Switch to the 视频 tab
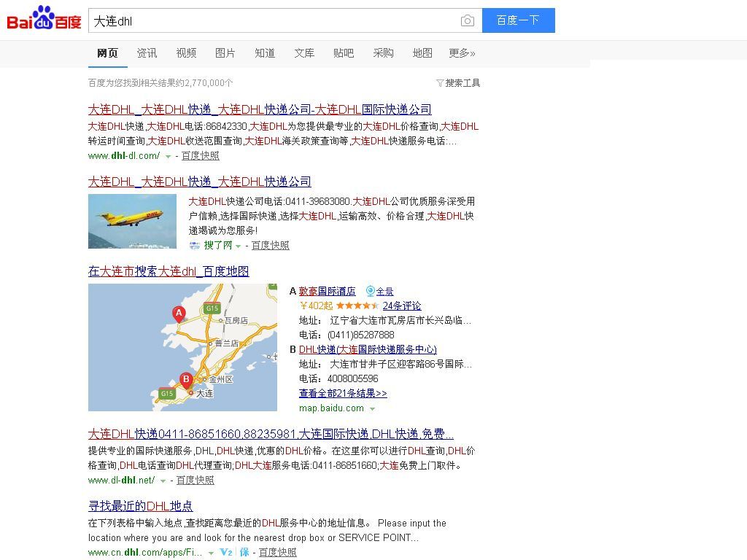The image size is (747, 560). (x=186, y=52)
